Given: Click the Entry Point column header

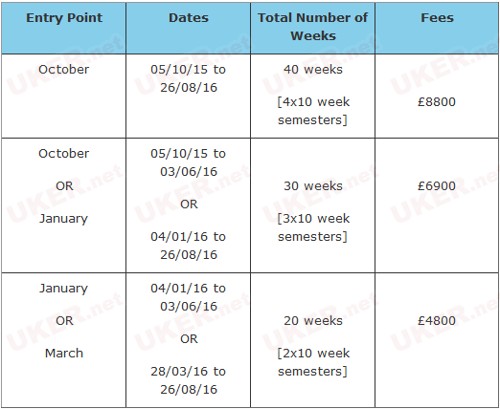Looking at the screenshot, I should pyautogui.click(x=64, y=18).
